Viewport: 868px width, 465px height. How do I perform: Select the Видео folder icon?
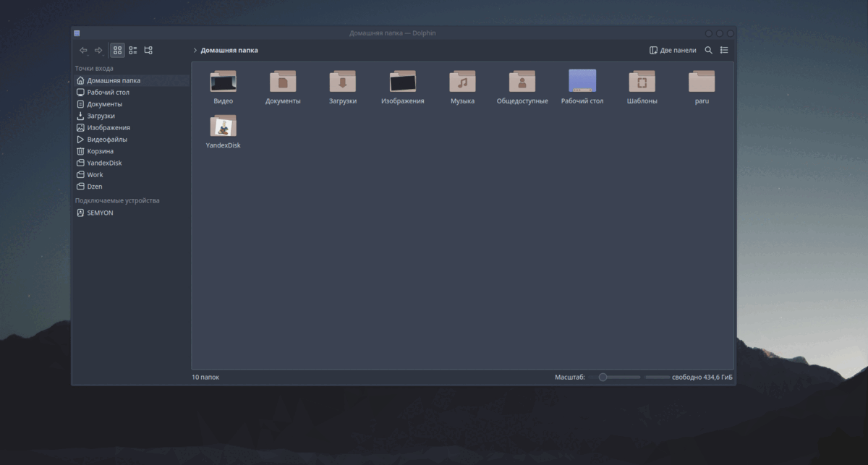pos(224,82)
